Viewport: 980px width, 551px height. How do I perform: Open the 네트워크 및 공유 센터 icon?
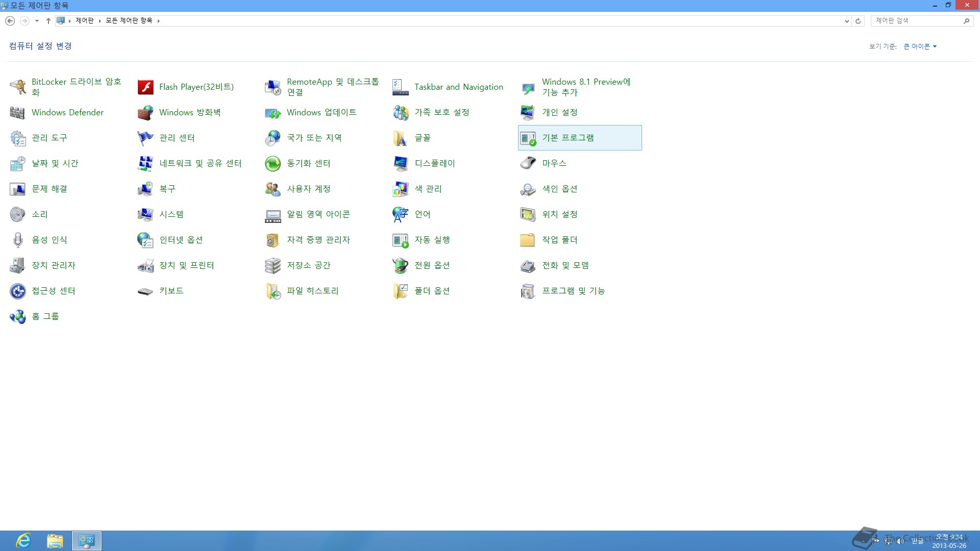pyautogui.click(x=145, y=163)
